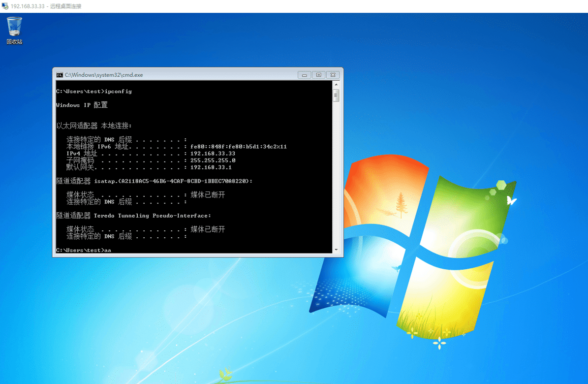588x384 pixels.
Task: Click the ipconfig command line
Action: [94, 91]
